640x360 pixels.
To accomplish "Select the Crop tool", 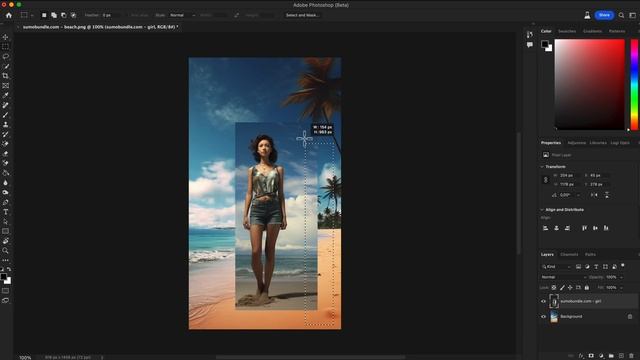I will coord(5,76).
